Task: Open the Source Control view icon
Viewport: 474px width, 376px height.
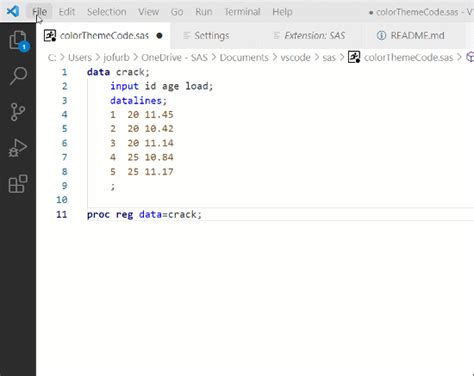Action: click(18, 112)
